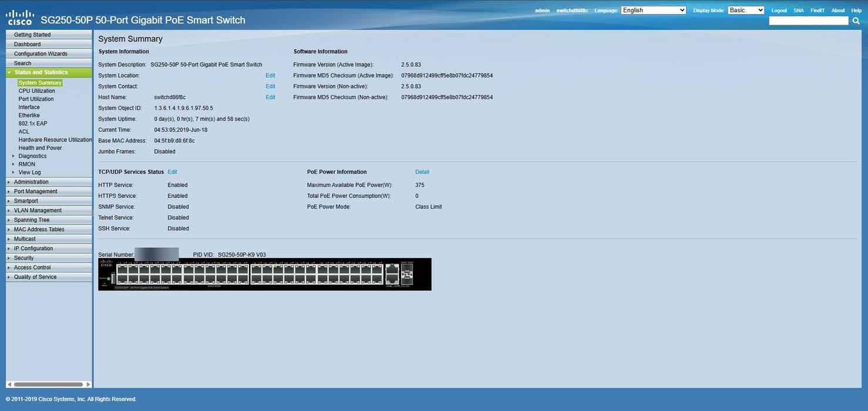Screen dimensions: 868x411
Task: Click Maximum Available PoE Power value 375
Action: click(420, 185)
